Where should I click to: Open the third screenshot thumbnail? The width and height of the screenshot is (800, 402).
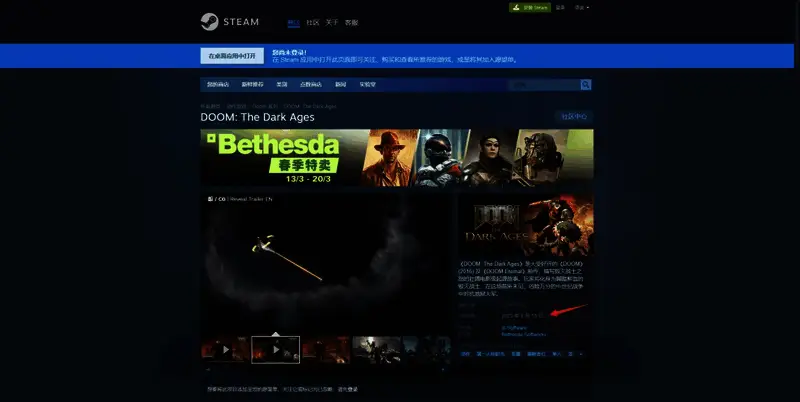coord(325,349)
